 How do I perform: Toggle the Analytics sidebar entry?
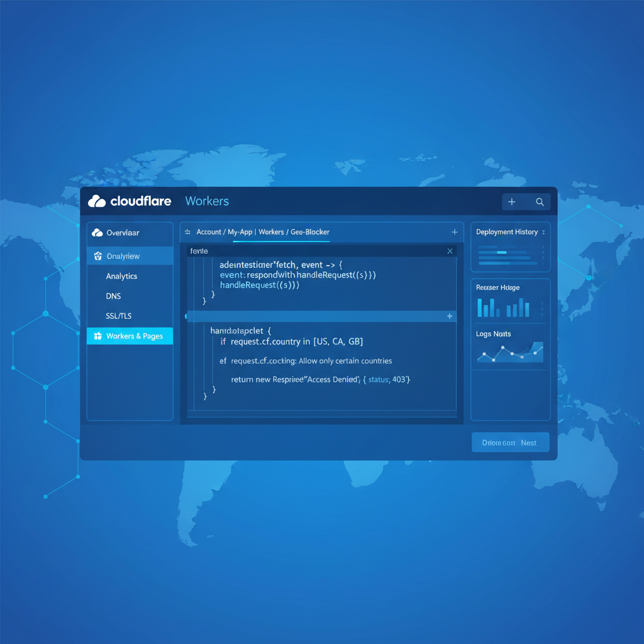[x=121, y=276]
